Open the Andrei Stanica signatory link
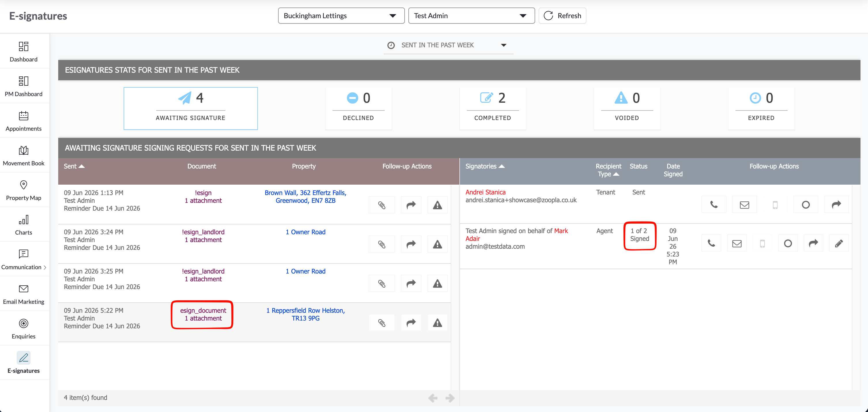 pos(485,192)
